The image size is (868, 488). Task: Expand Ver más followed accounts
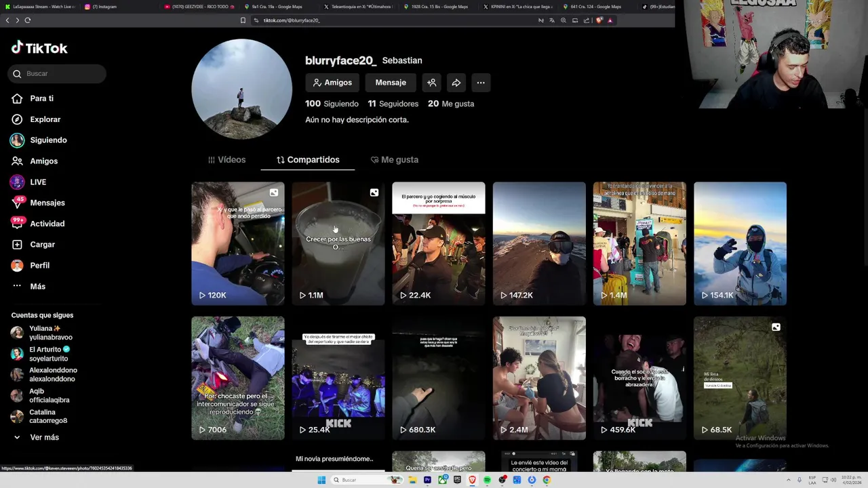click(x=35, y=437)
